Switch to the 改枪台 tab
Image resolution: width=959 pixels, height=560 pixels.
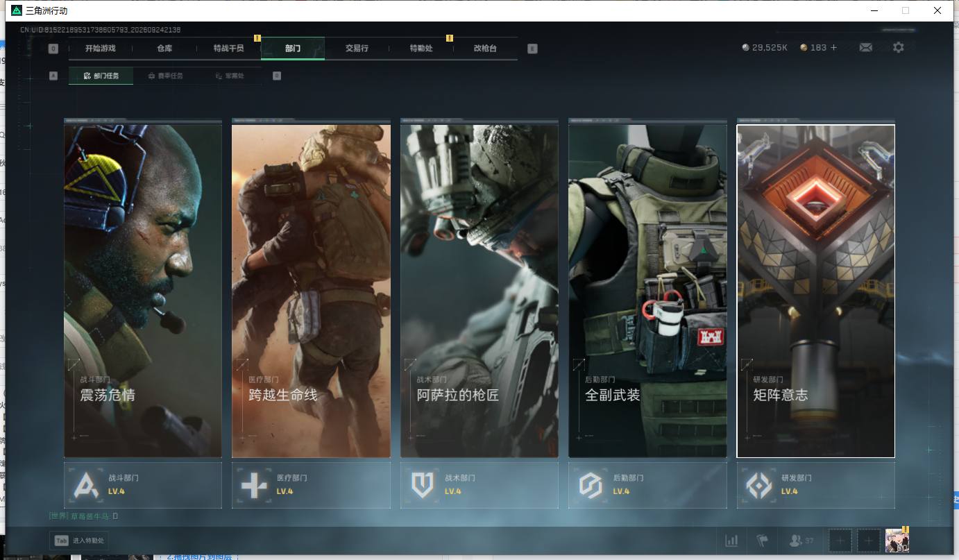click(485, 49)
